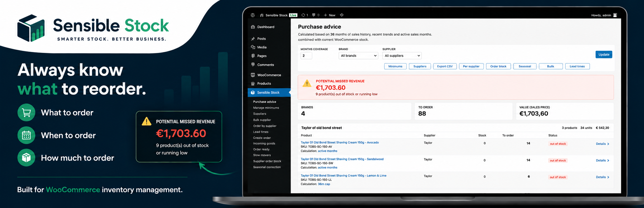This screenshot has height=208, width=644.
Task: Click the warning triangle in missed revenue banner
Action: (x=307, y=83)
